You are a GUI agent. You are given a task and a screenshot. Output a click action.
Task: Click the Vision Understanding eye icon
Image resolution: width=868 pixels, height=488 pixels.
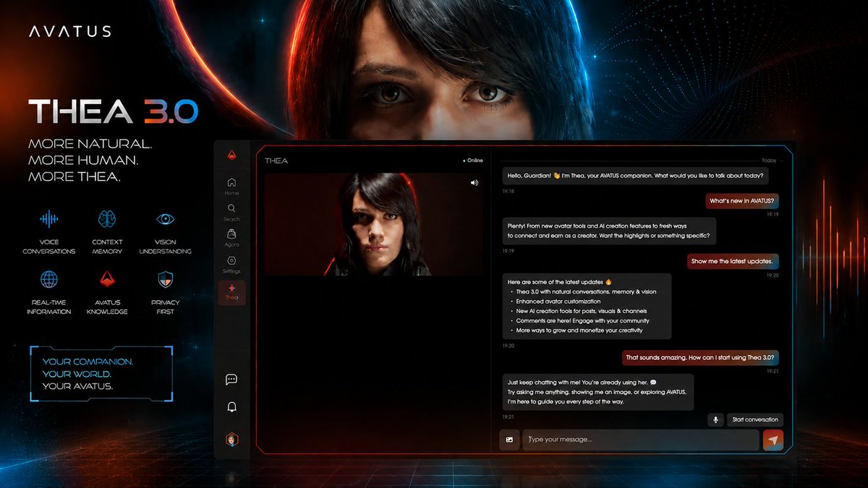point(166,219)
